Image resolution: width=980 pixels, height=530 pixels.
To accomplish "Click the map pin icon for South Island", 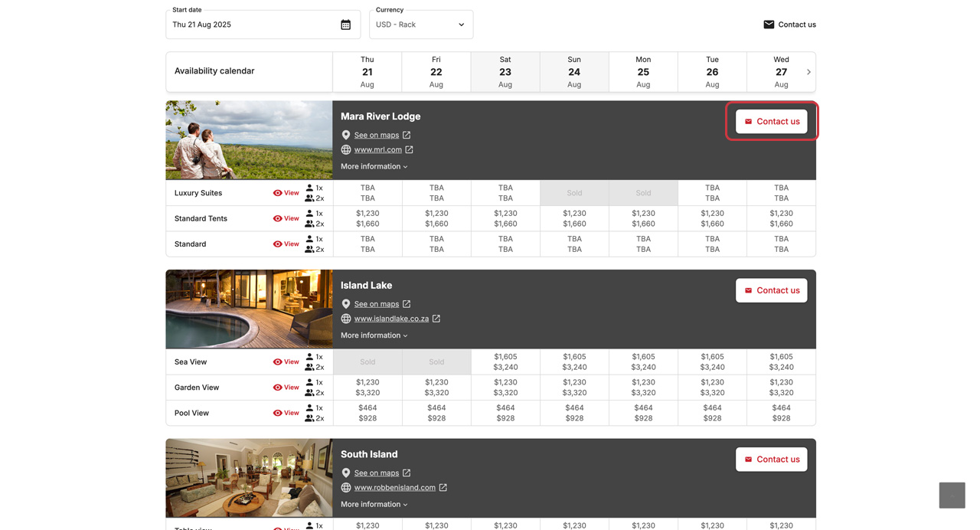I will coord(346,473).
